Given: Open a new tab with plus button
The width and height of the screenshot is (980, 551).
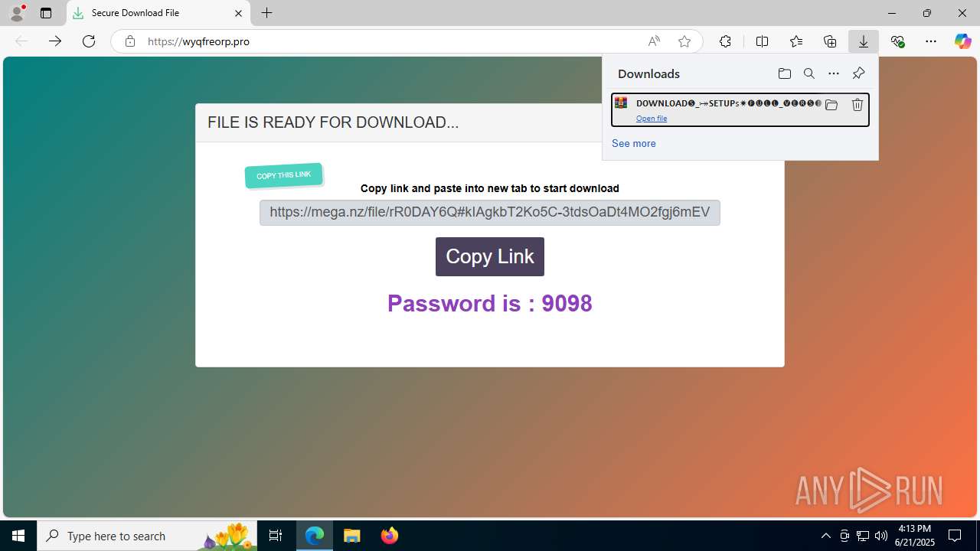Looking at the screenshot, I should [266, 13].
